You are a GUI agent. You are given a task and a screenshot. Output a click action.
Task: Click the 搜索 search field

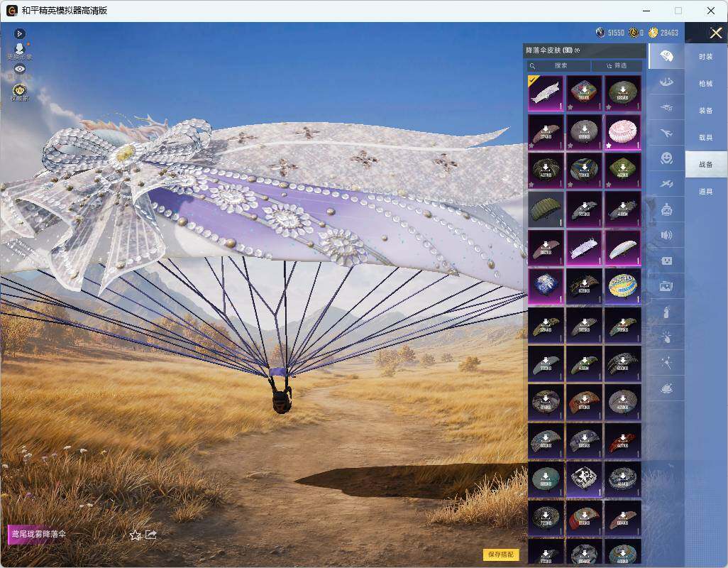(x=558, y=65)
